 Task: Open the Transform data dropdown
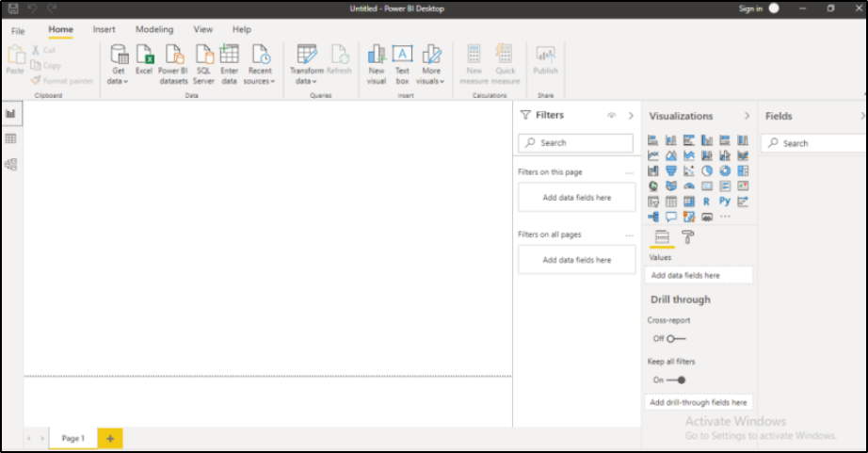(x=307, y=65)
